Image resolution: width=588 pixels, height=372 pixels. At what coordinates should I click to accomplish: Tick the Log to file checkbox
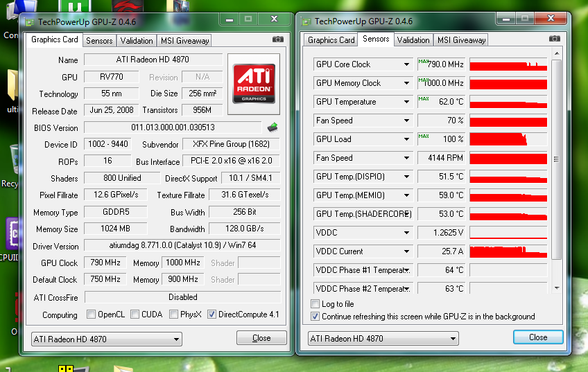click(316, 304)
